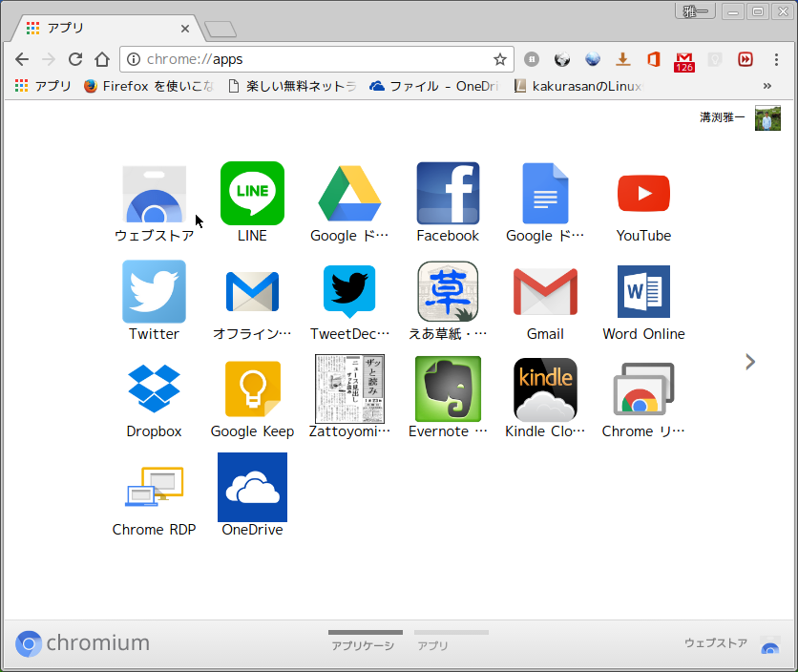
Task: Open Google Docs app icon
Action: [x=546, y=194]
